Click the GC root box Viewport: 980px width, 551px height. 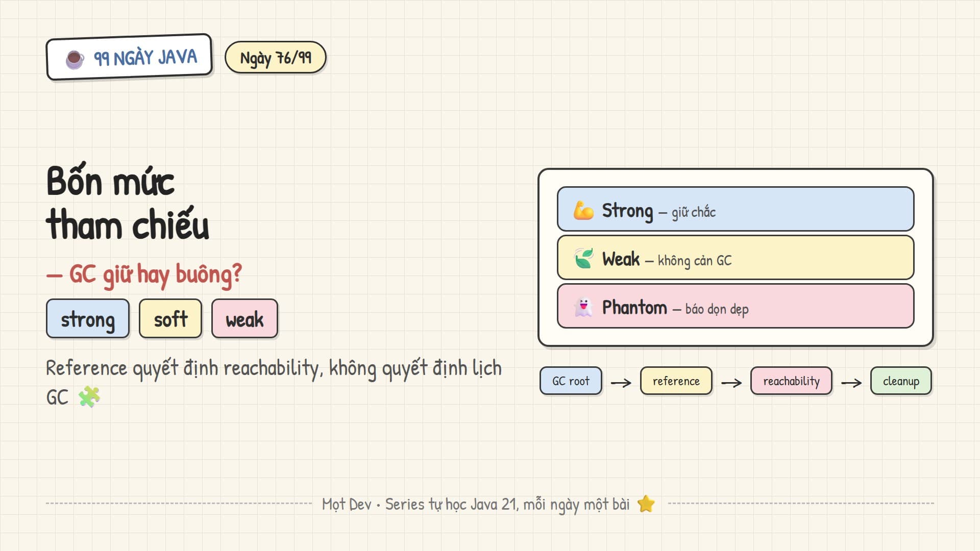coord(571,381)
